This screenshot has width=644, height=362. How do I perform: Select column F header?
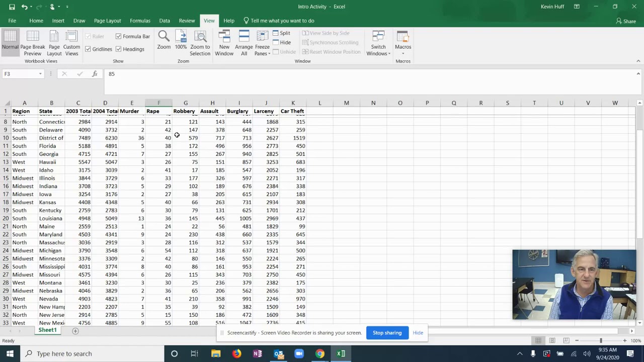coord(158,103)
